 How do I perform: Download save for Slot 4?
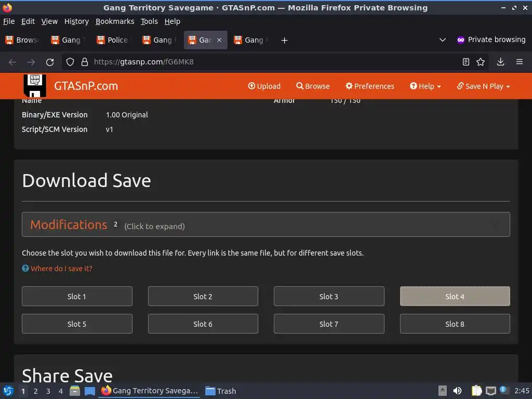tap(455, 296)
